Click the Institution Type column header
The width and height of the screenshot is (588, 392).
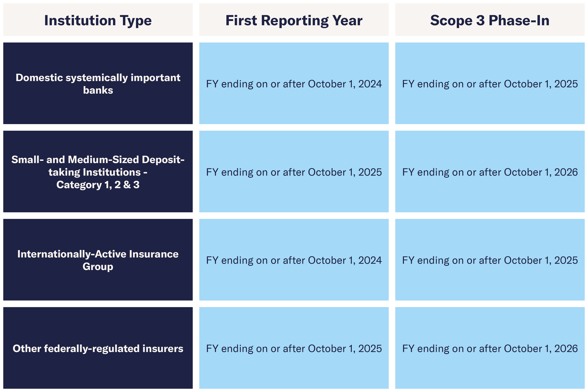click(x=98, y=19)
